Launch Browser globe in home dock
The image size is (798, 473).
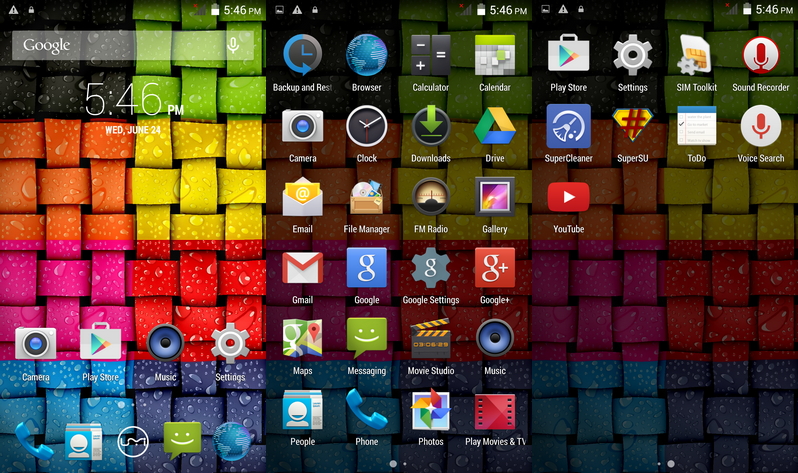point(232,441)
